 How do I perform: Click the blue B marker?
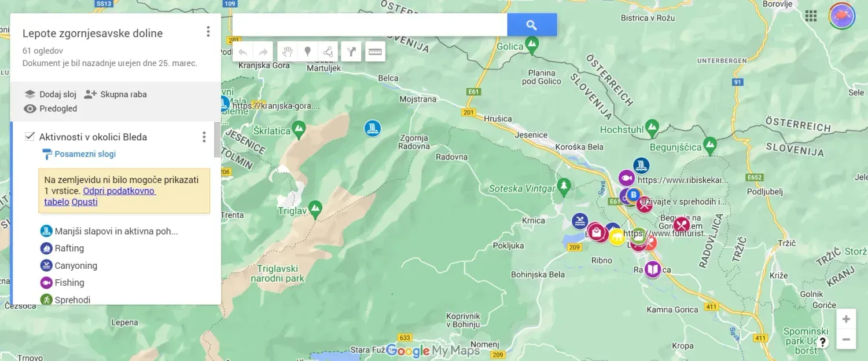pyautogui.click(x=634, y=195)
